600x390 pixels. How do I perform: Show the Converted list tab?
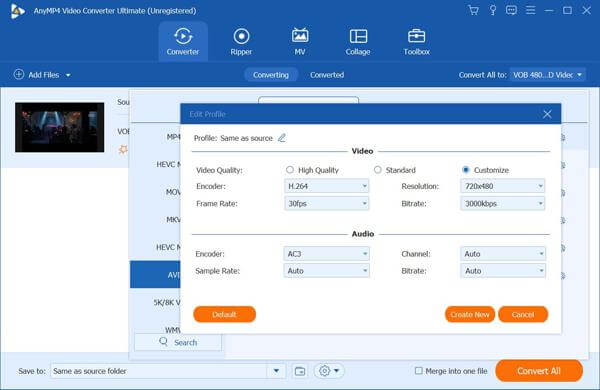pos(327,75)
